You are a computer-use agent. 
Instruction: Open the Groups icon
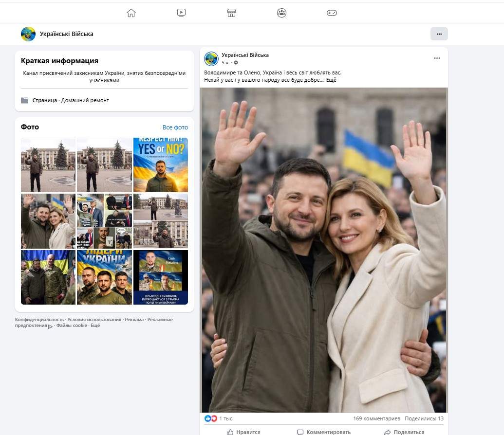coord(281,13)
